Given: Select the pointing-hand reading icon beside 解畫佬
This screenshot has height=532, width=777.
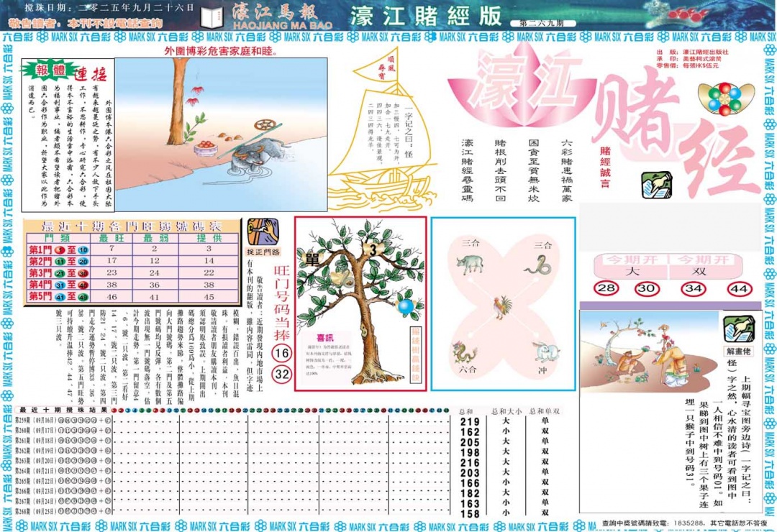Looking at the screenshot, I should click(x=740, y=329).
